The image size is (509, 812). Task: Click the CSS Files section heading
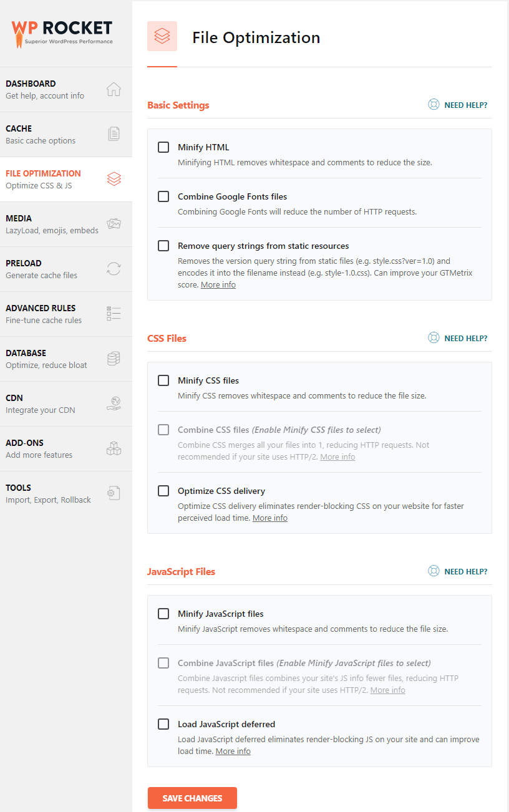(x=167, y=339)
